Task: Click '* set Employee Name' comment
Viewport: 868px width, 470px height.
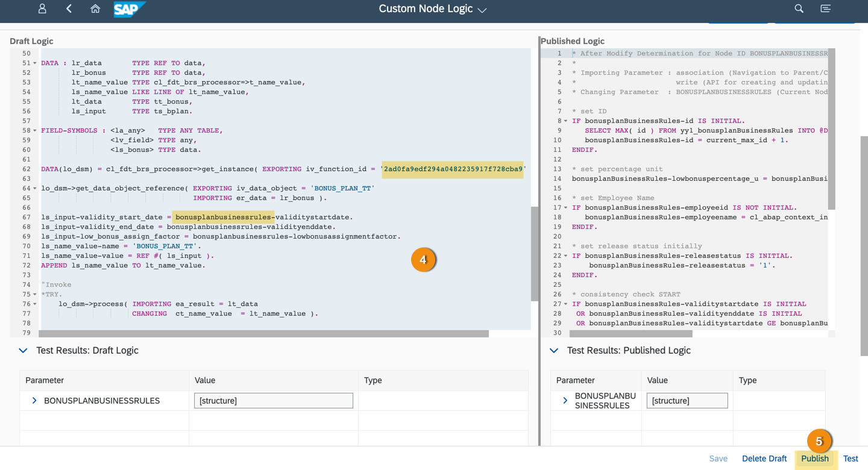Action: tap(613, 198)
